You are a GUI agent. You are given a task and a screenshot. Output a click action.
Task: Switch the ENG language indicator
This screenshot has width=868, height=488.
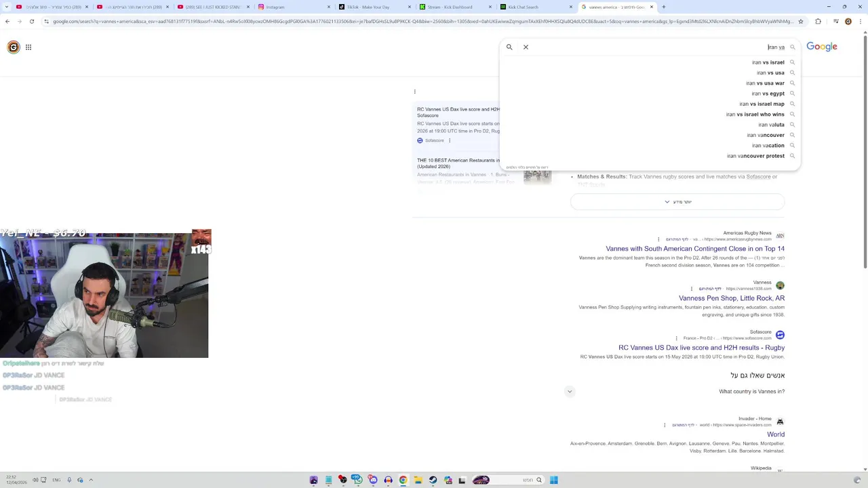[56, 480]
